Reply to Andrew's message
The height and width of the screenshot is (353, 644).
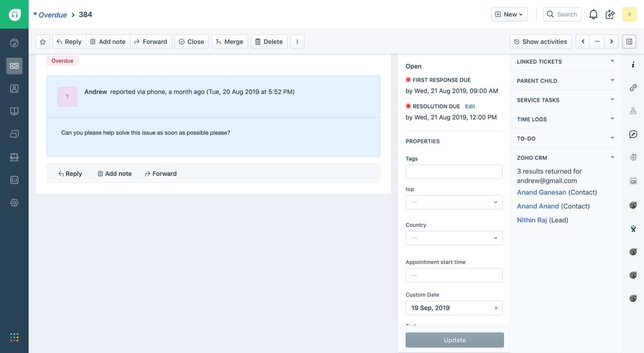coord(70,174)
